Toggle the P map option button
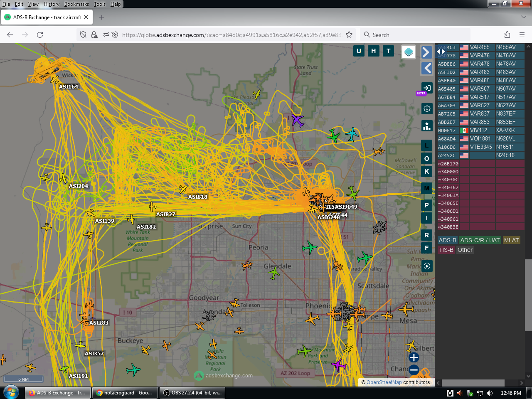This screenshot has height=399, width=532. [427, 205]
